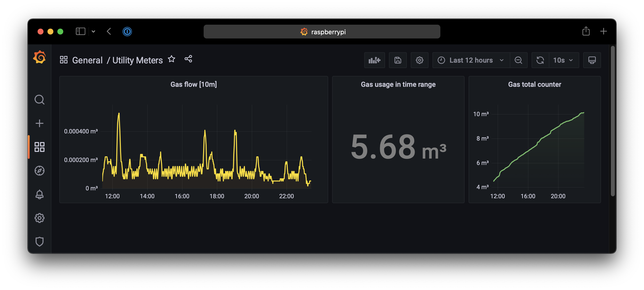Open the Dashboards menu item in sidebar
Viewport: 644px width, 290px height.
coord(40,147)
